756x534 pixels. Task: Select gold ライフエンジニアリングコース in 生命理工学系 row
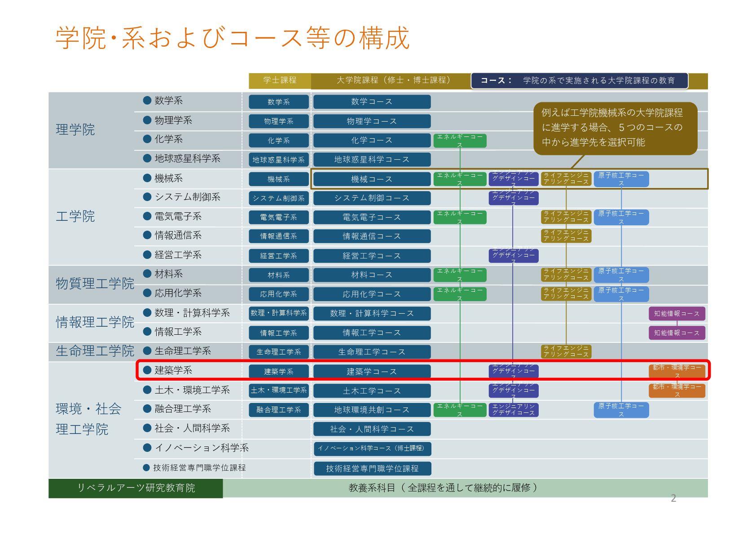tap(566, 352)
